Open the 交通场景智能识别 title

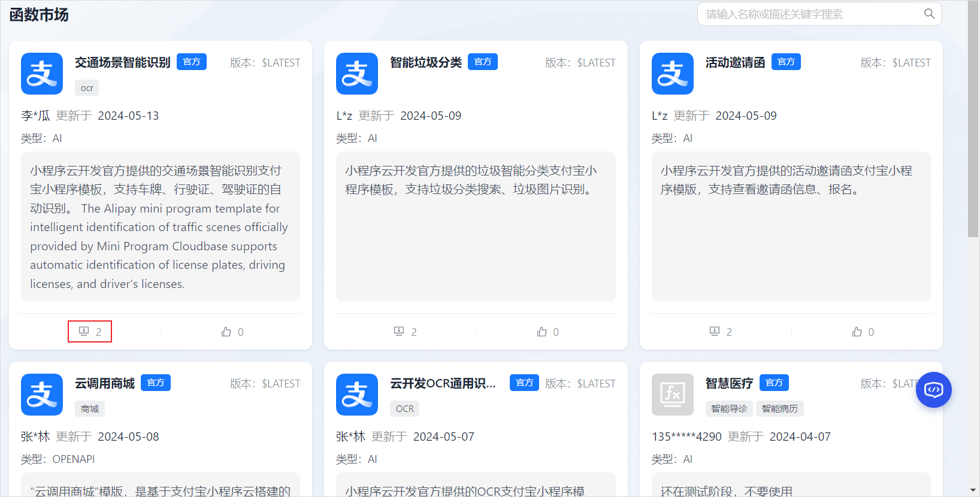[122, 62]
